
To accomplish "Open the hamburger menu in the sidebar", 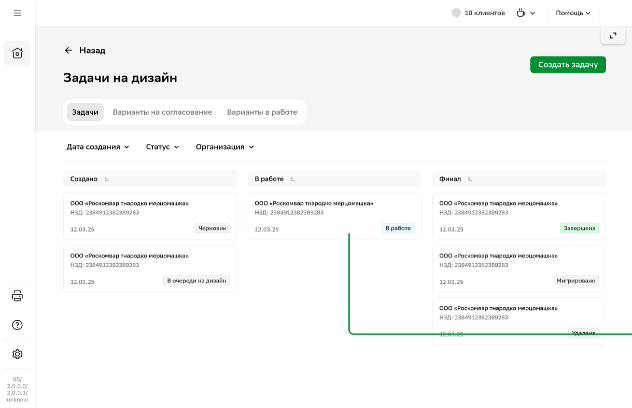I will 17,13.
